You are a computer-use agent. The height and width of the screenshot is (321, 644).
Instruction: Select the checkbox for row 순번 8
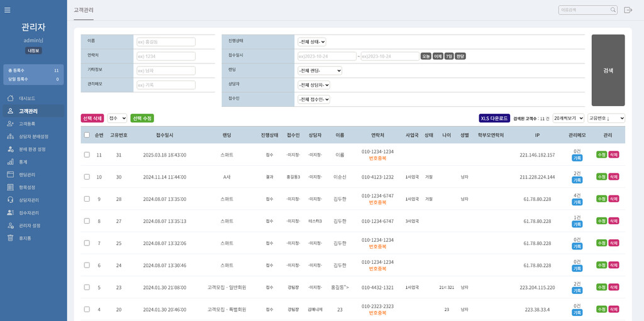point(87,221)
